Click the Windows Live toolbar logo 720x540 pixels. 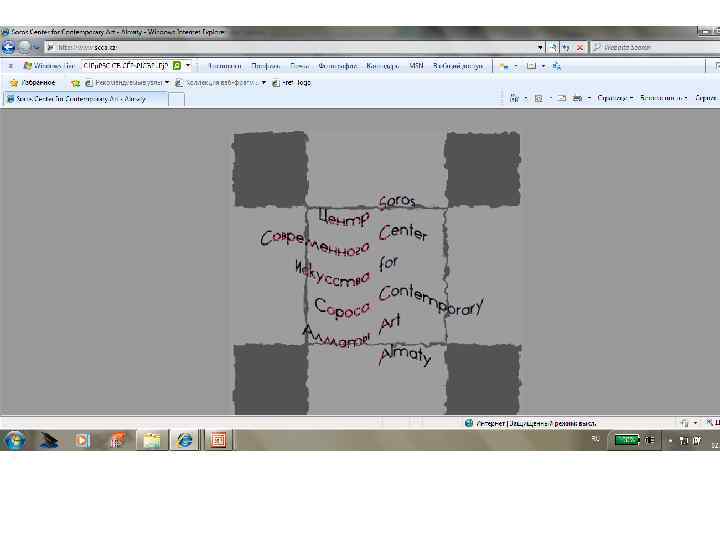[48, 66]
